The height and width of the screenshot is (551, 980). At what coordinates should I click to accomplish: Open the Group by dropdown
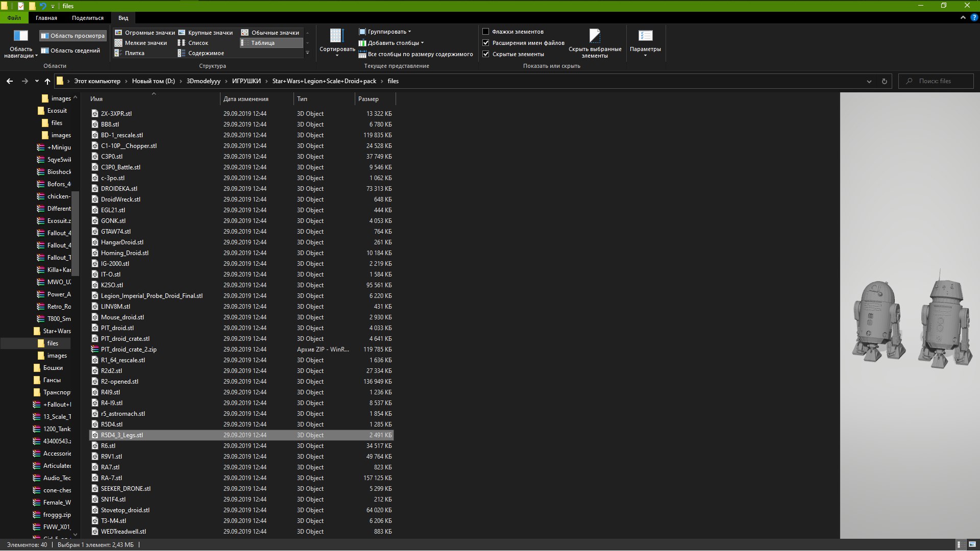pos(385,32)
